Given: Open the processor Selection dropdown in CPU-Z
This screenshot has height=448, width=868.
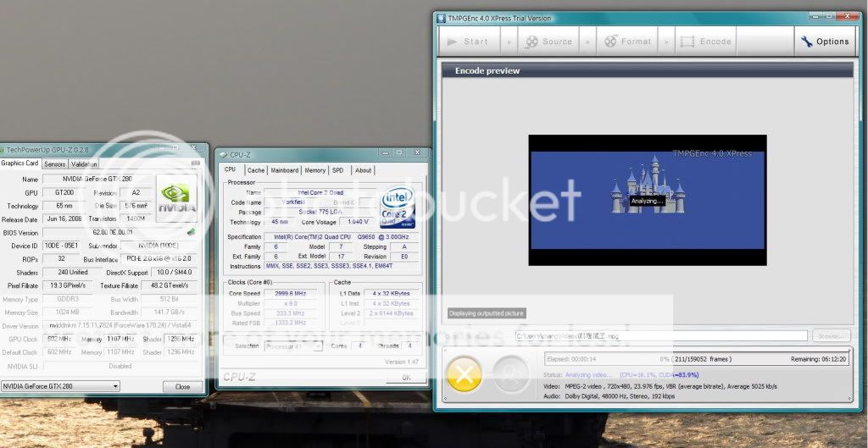Looking at the screenshot, I should pos(293,346).
